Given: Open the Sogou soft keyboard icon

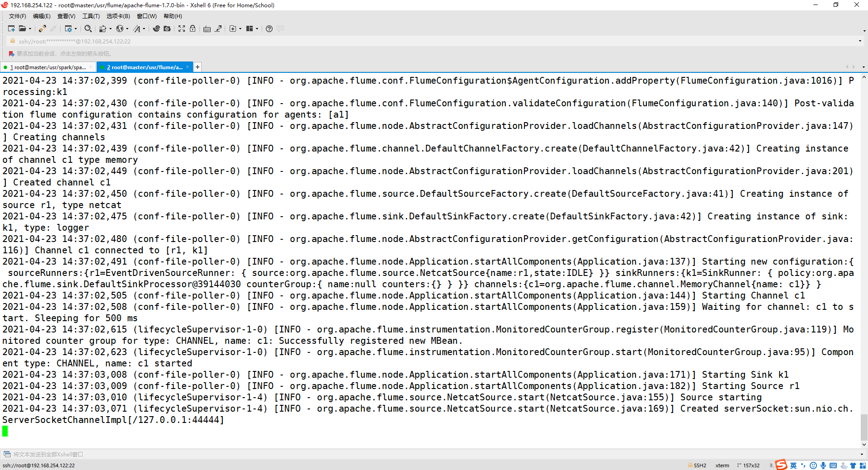Looking at the screenshot, I should pos(833,465).
